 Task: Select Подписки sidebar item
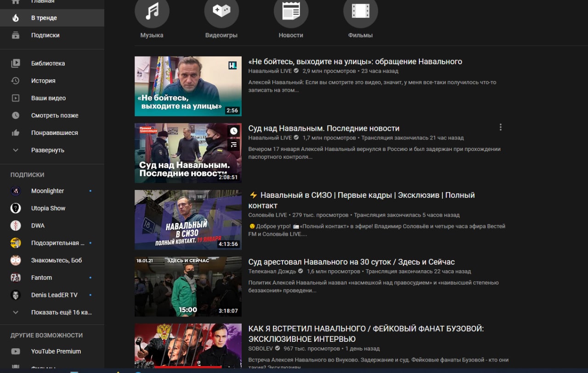point(52,35)
